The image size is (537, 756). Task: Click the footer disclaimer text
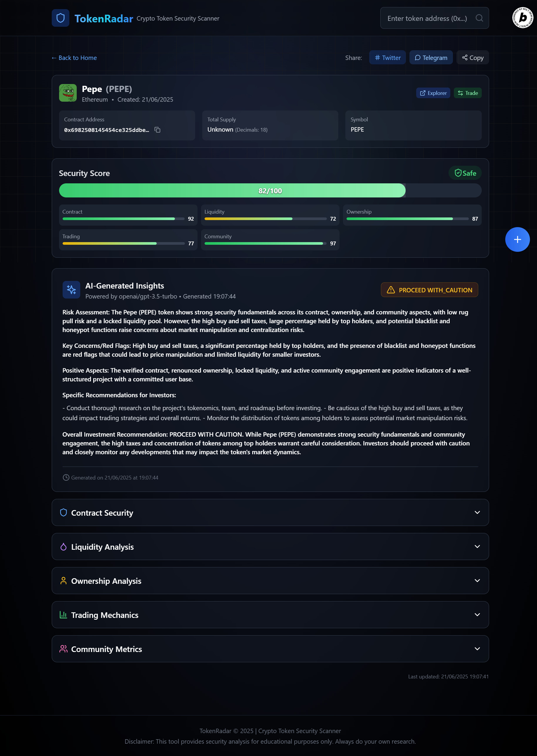tap(270, 741)
